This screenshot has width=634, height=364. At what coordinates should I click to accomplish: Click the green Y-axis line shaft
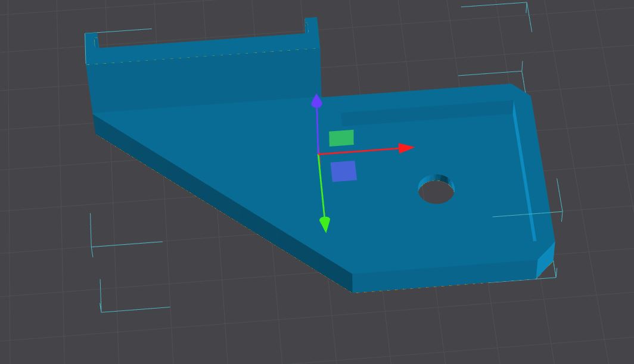[322, 188]
